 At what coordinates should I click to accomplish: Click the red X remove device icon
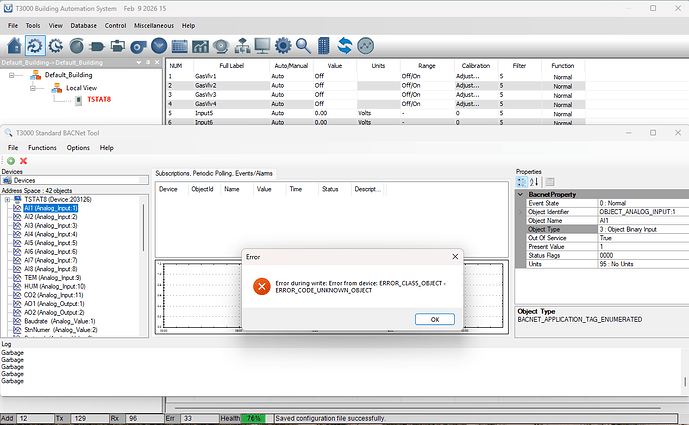[23, 160]
